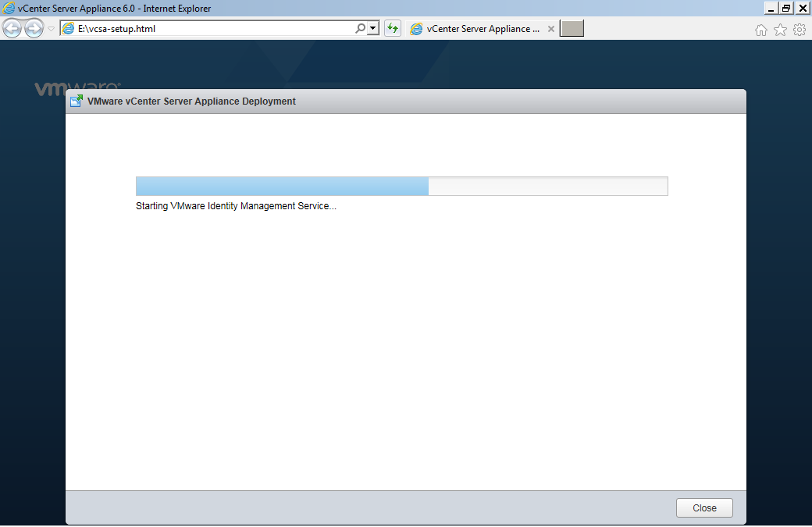Click the search magnifier in address bar

[x=361, y=28]
